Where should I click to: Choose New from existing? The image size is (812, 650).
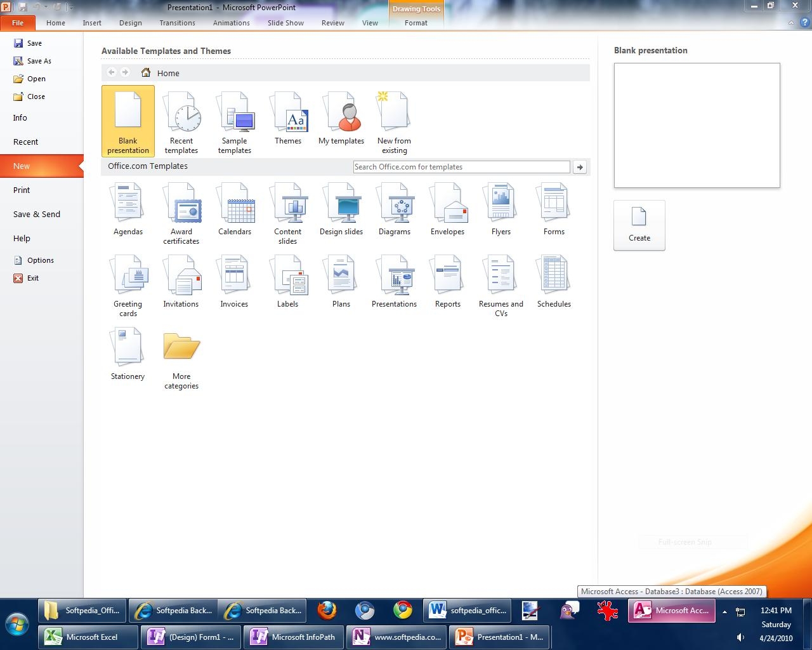(394, 122)
